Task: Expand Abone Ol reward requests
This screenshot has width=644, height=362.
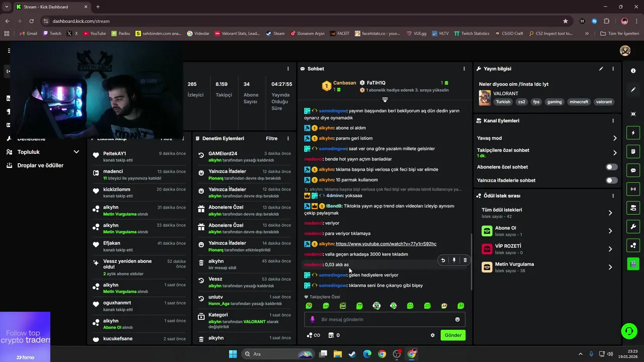Action: pos(610,231)
